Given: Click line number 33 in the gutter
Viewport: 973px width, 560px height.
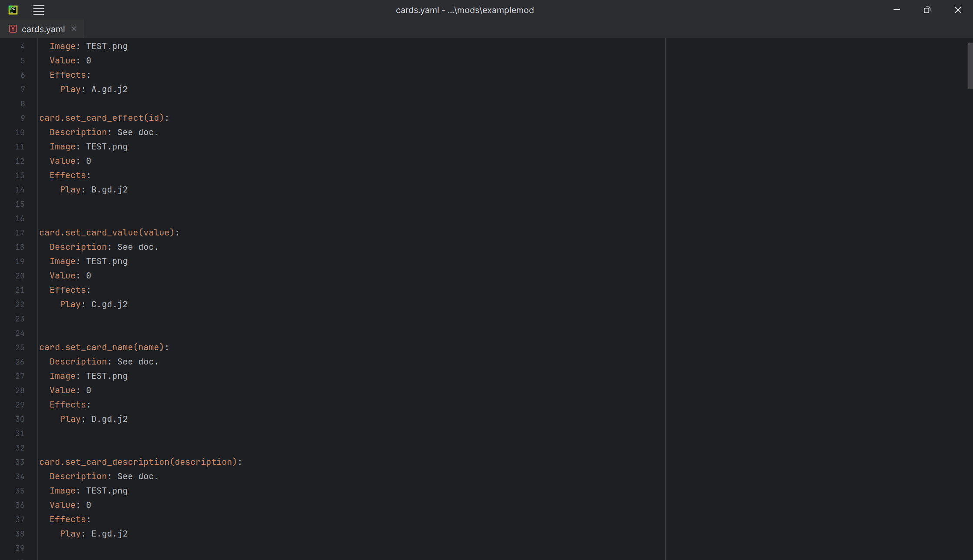Looking at the screenshot, I should 20,462.
